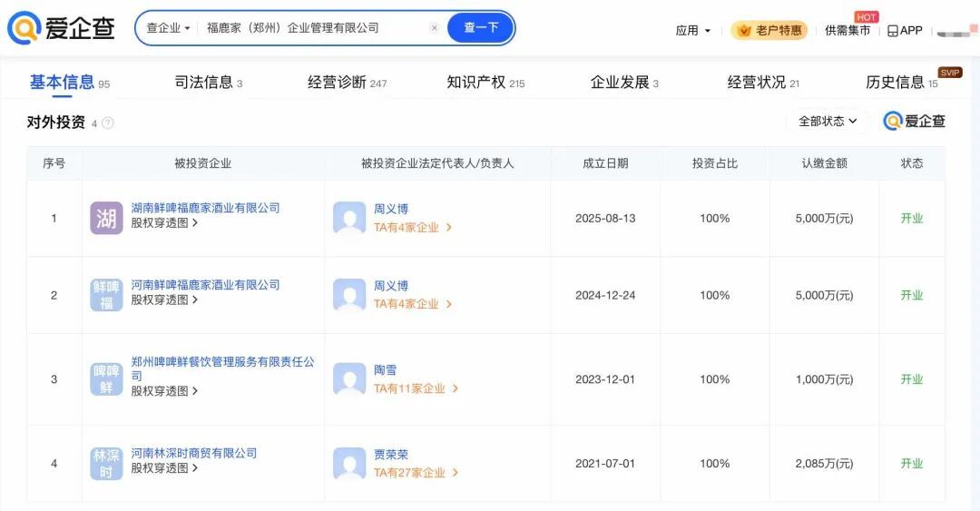The image size is (980, 511).
Task: Open 贾荣荣's TA有27家企业 link
Action: 416,473
